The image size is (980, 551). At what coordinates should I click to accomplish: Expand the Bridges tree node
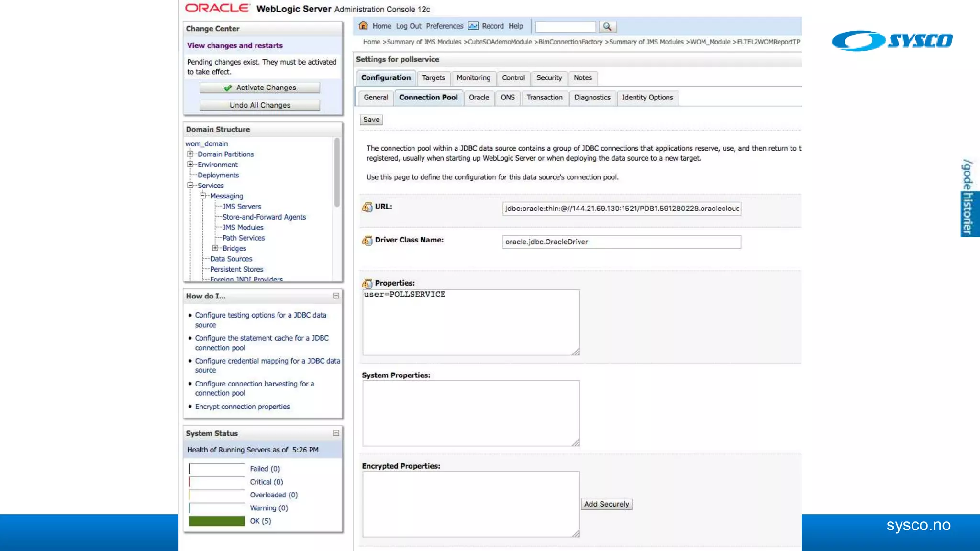coord(215,248)
